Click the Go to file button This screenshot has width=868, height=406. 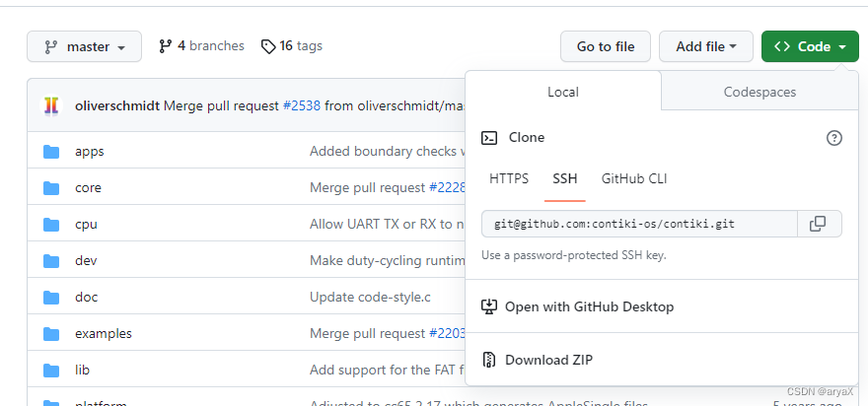606,46
